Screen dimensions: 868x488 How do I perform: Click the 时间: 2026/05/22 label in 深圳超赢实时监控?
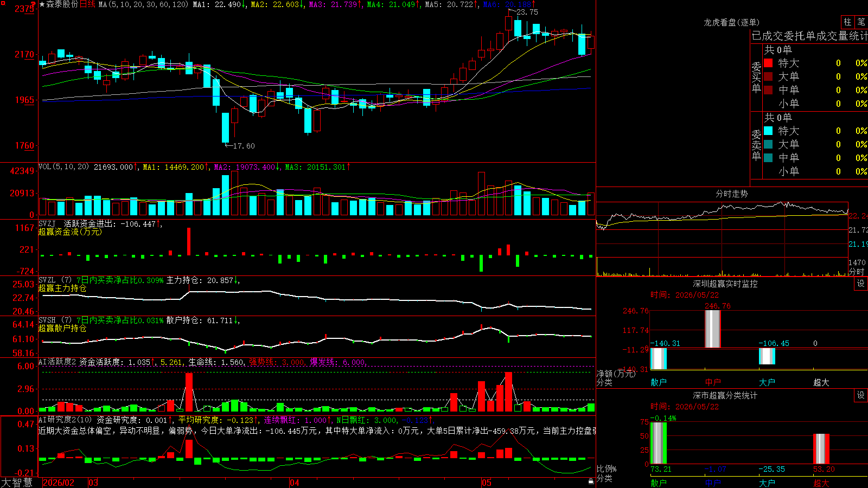685,295
